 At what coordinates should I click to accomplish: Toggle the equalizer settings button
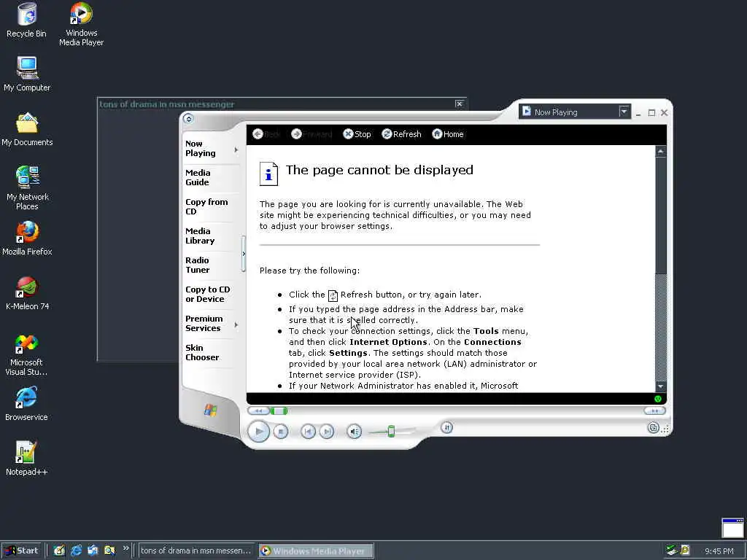tap(447, 427)
